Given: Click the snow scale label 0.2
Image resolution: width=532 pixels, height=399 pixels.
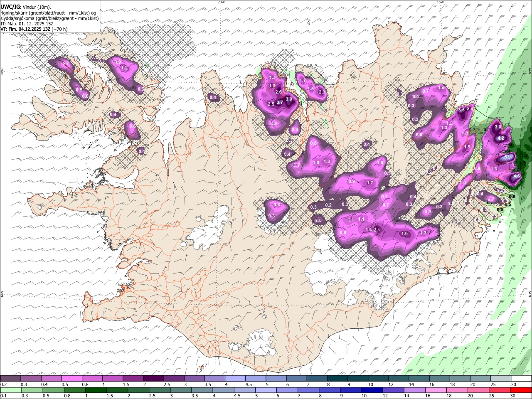Looking at the screenshot, I should click(3, 384).
